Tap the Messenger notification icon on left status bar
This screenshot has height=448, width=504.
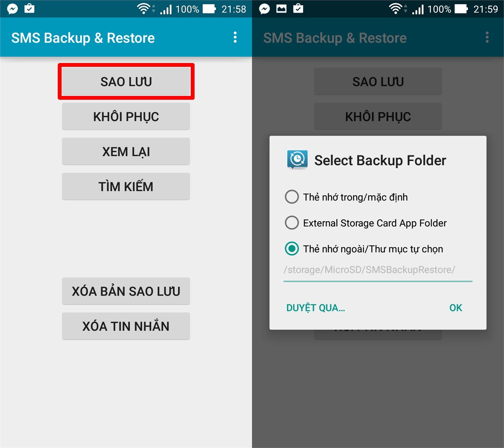12,9
